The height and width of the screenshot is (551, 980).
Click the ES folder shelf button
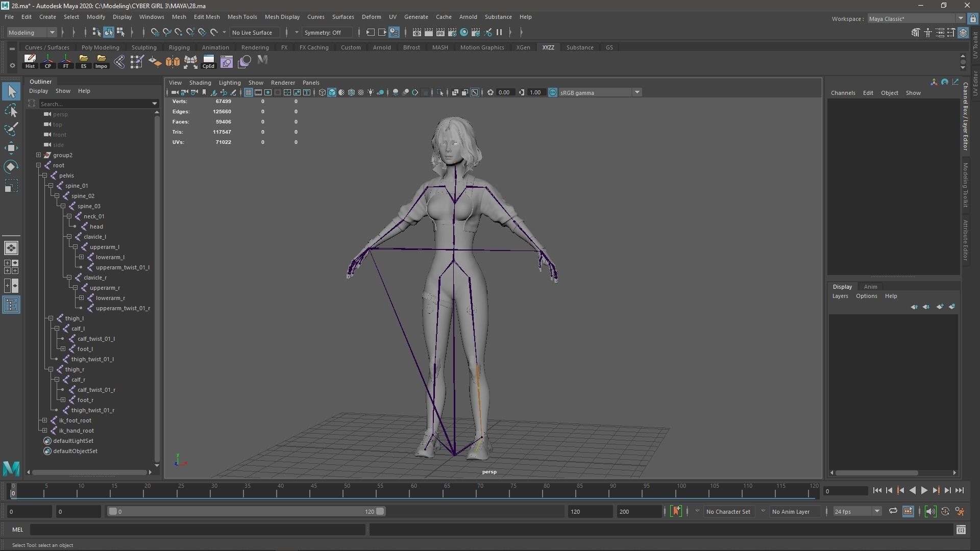[x=84, y=61]
